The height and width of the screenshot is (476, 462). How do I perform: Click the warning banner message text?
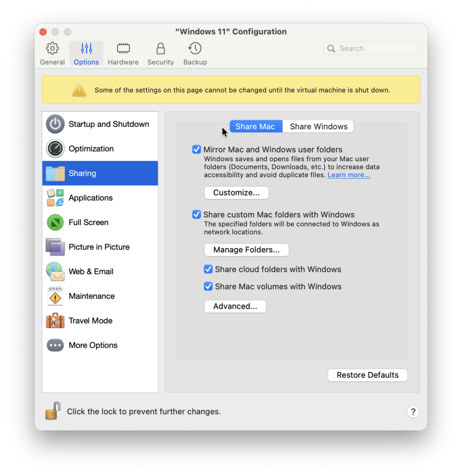(242, 90)
